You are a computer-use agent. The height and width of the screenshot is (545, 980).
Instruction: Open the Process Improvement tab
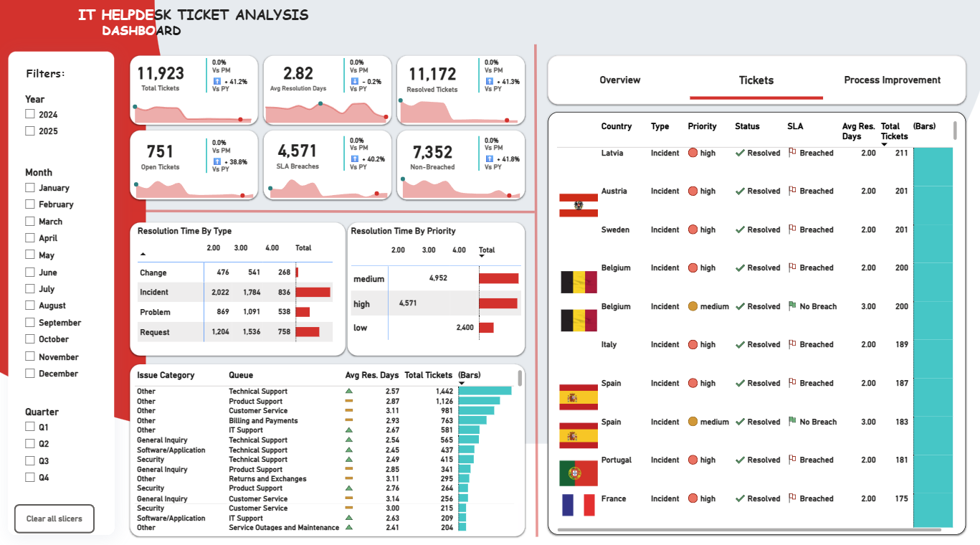893,80
